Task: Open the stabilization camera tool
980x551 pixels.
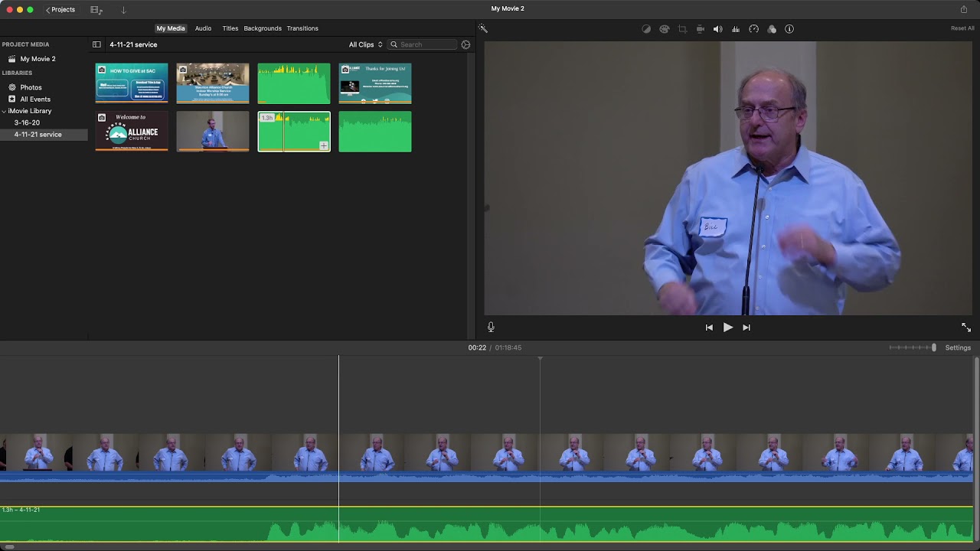Action: [700, 29]
